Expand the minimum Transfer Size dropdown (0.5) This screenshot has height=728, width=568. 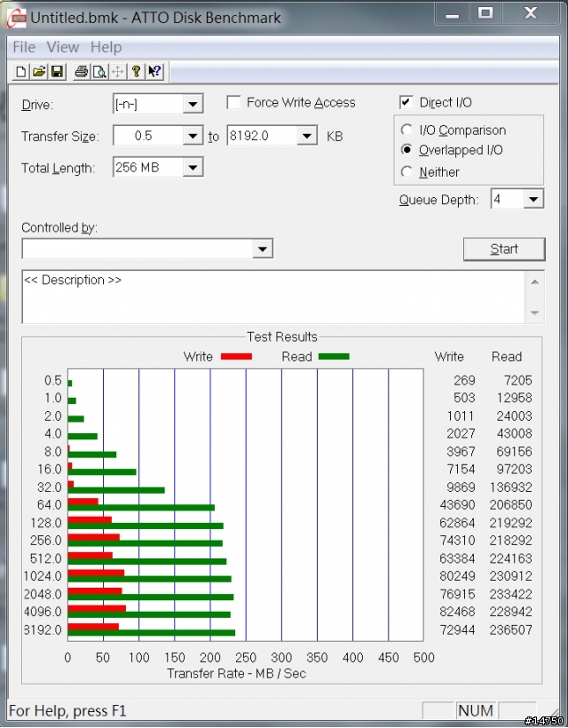point(193,136)
